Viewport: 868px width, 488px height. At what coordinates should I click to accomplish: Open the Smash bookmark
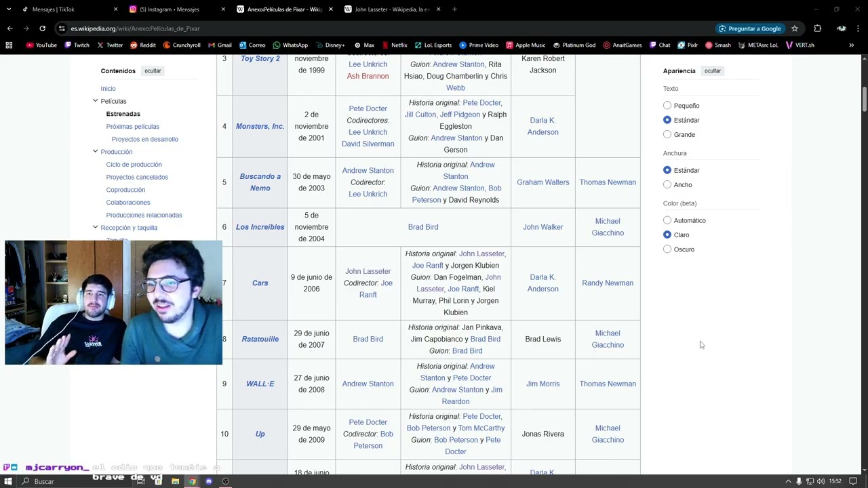(x=717, y=45)
